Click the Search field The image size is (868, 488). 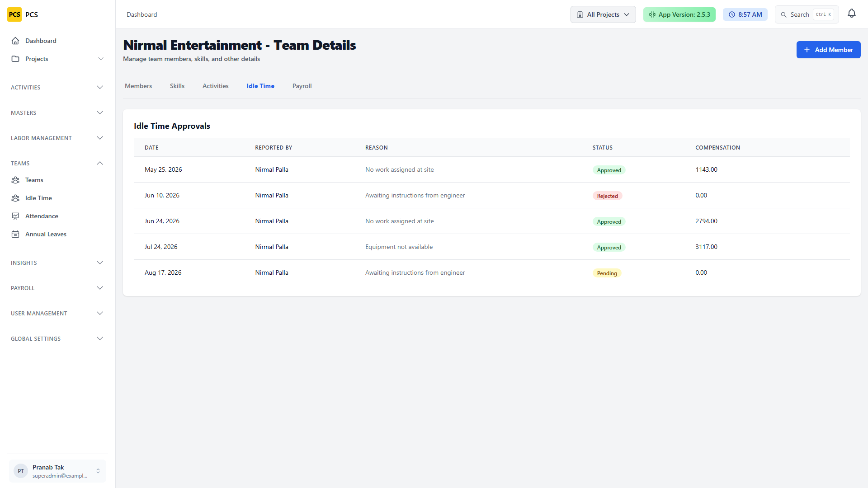[x=807, y=14]
